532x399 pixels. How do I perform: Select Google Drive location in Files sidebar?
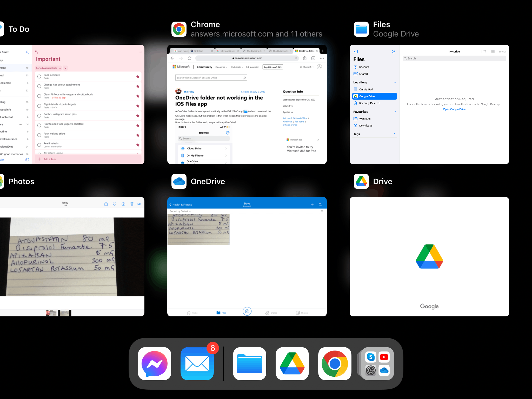tap(375, 96)
